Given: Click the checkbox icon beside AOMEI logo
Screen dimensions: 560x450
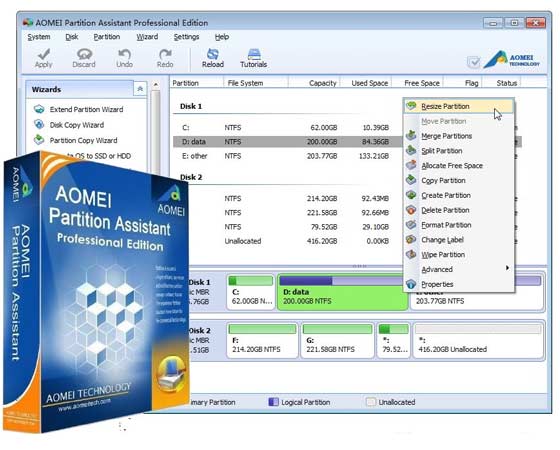Looking at the screenshot, I should click(x=474, y=62).
